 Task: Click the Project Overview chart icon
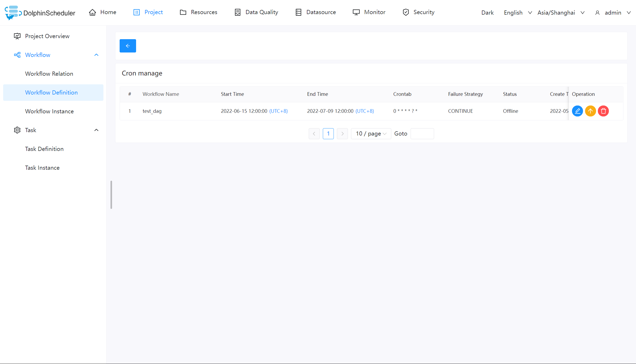[17, 36]
